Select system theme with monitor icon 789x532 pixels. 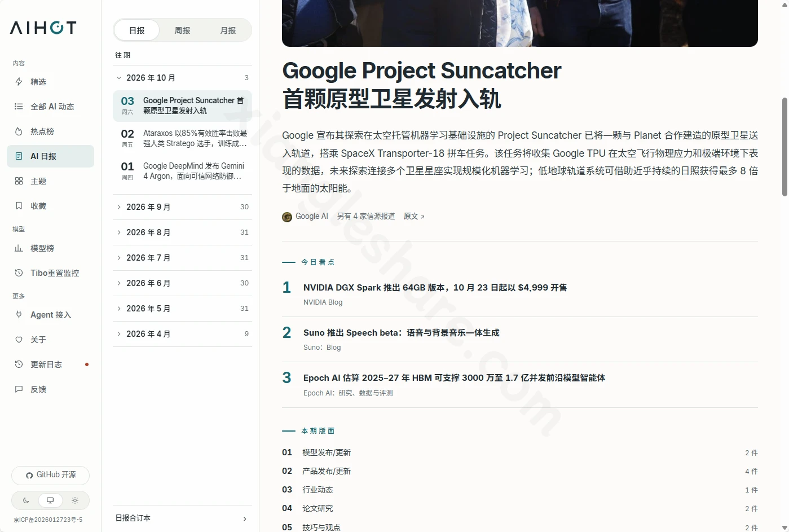coord(50,500)
